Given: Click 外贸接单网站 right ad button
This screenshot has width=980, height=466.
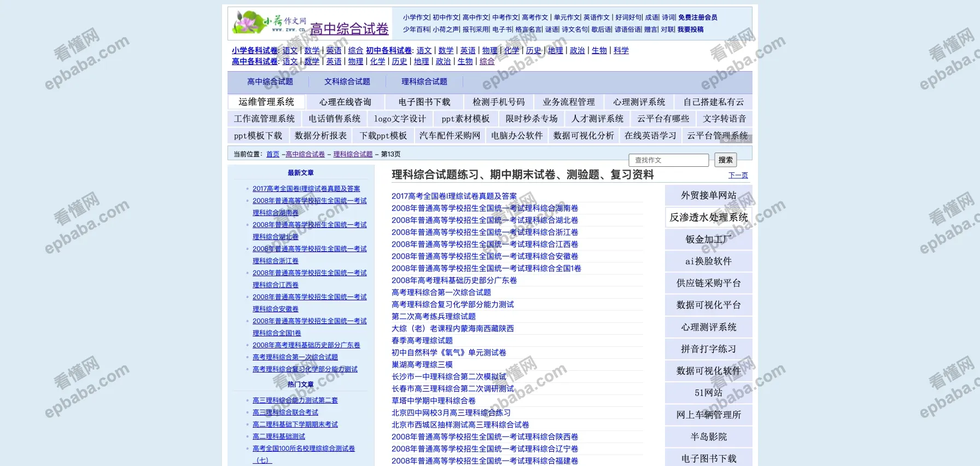Looking at the screenshot, I should [x=709, y=195].
